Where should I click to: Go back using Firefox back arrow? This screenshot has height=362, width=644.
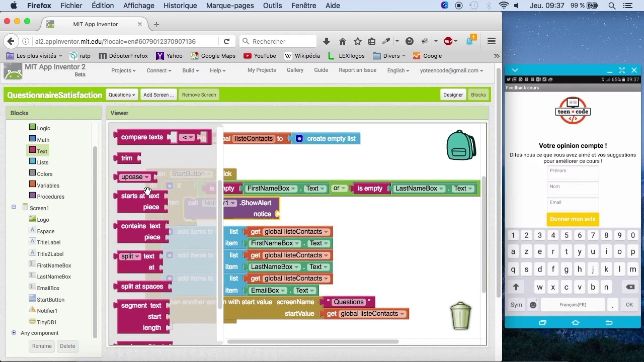(x=11, y=41)
